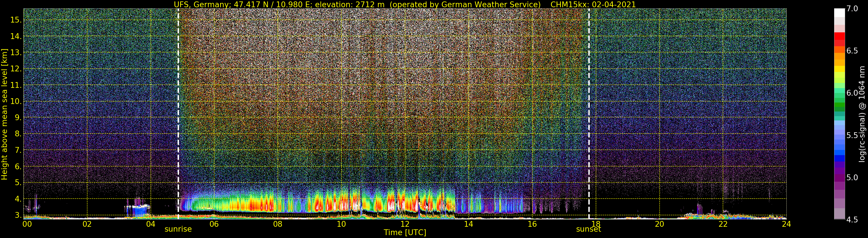Select the sunrise label below the axis

pos(178,229)
